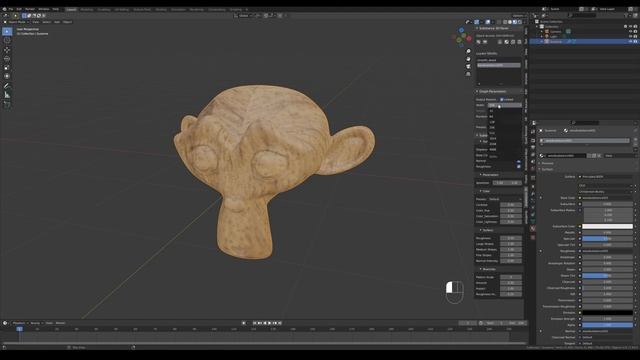Viewport: 640px width, 360px height.
Task: Select the Annotate tool
Action: [x=7, y=86]
